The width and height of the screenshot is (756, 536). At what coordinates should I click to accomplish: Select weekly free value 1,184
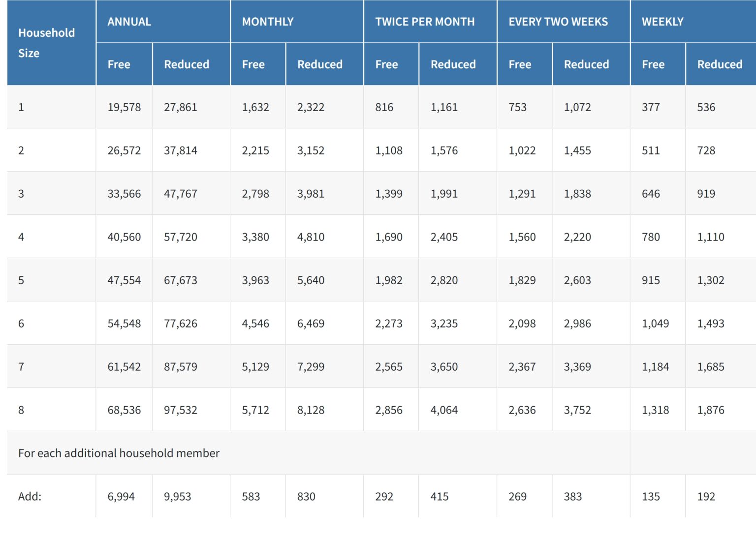pos(655,367)
